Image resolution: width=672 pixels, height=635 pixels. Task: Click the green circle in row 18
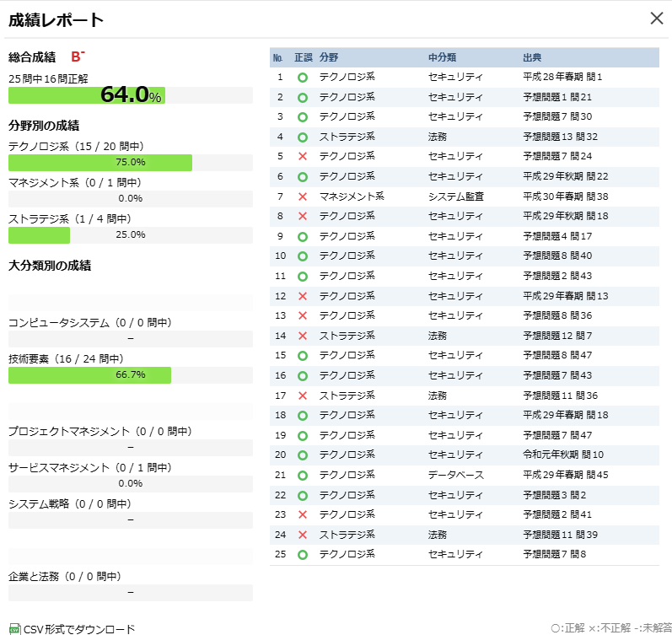pyautogui.click(x=303, y=416)
